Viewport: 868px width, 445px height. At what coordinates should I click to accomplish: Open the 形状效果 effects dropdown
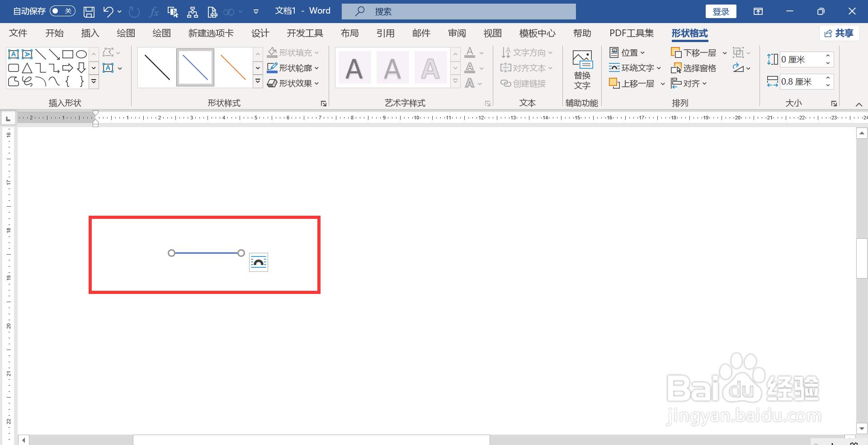[293, 83]
